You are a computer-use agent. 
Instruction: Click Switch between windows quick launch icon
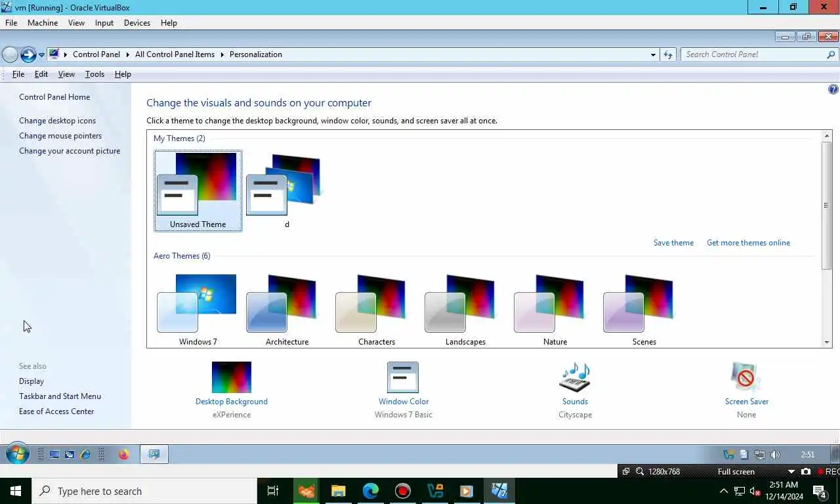point(69,454)
